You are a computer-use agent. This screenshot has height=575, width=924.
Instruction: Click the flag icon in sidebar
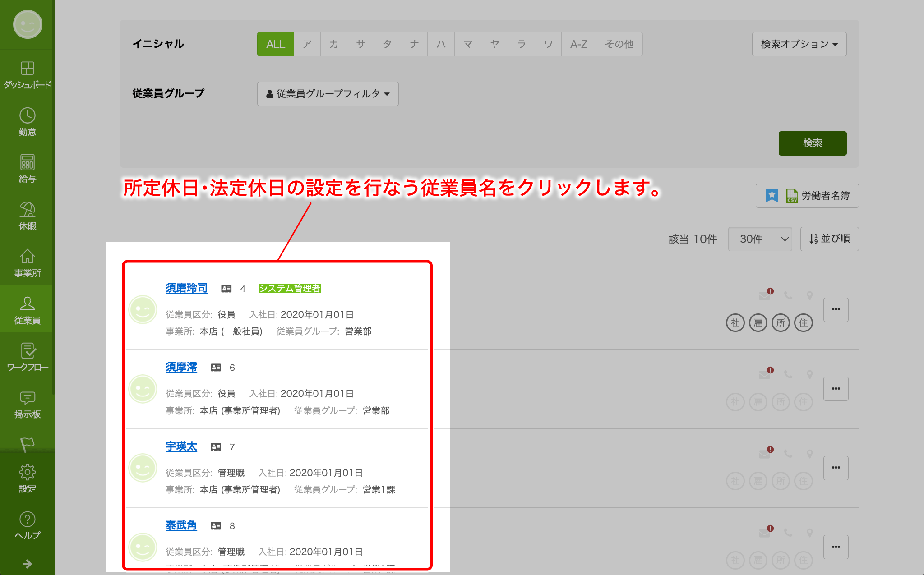pos(27,444)
